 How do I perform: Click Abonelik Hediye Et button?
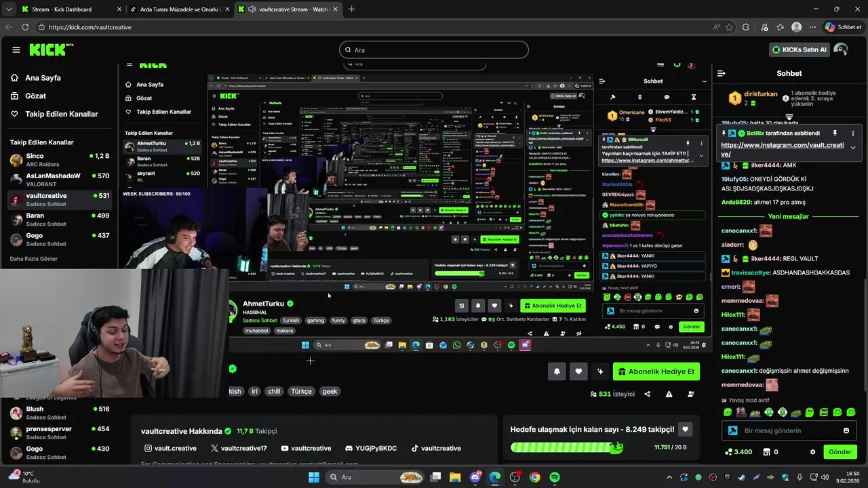[x=656, y=371]
